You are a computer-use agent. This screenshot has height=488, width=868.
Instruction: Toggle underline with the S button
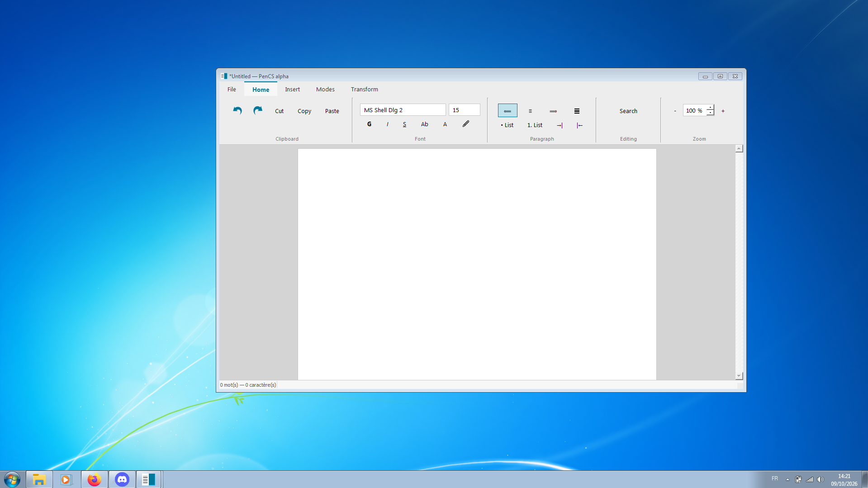(x=404, y=124)
